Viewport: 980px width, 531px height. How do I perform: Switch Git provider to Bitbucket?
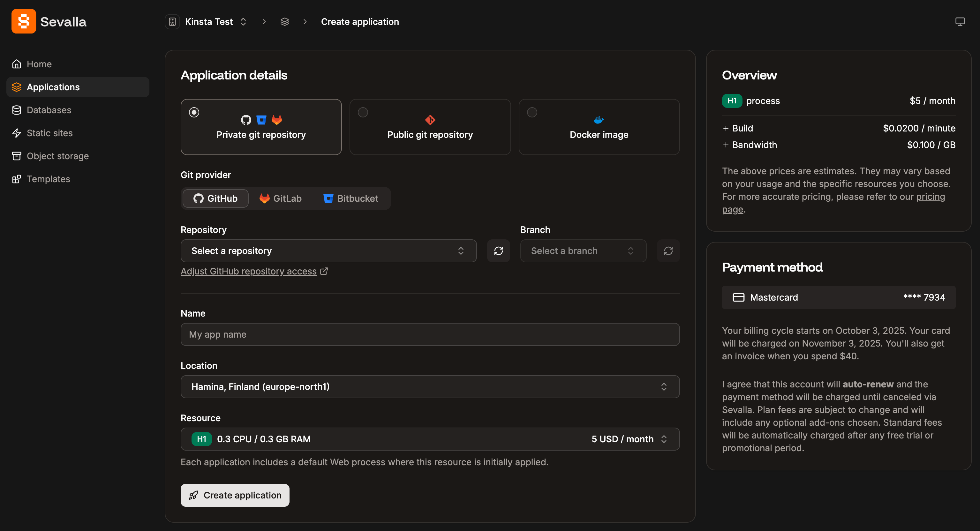tap(351, 198)
